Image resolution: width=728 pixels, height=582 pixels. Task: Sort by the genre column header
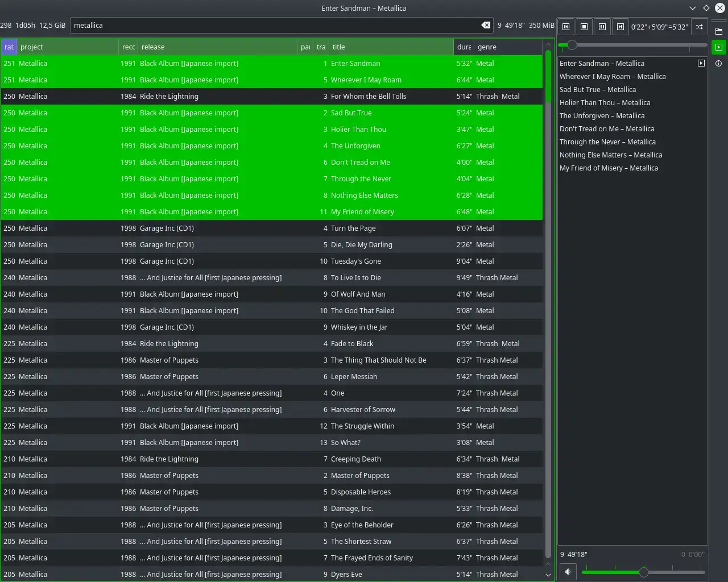508,47
